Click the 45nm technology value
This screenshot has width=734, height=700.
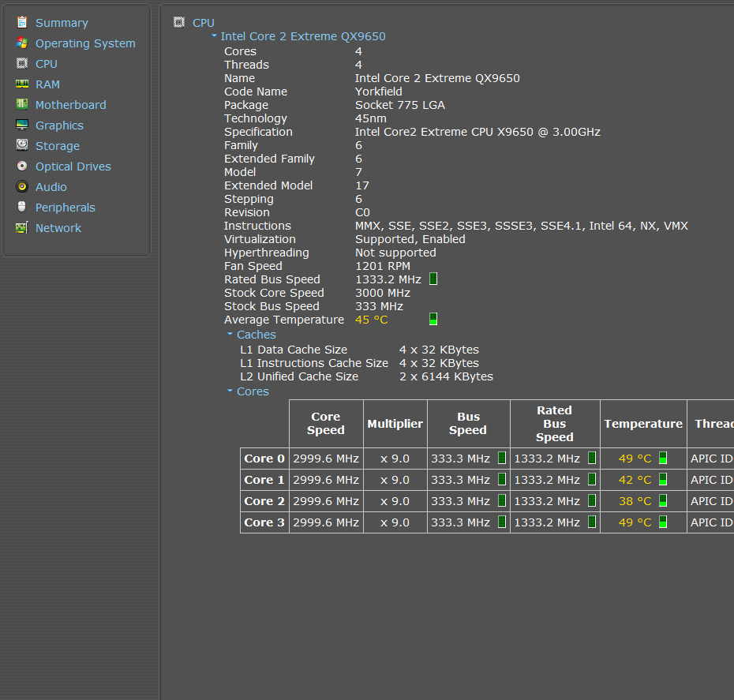pos(371,119)
